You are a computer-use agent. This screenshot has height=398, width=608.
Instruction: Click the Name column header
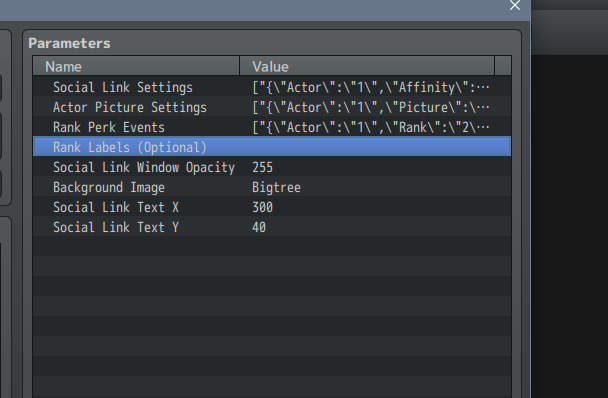tap(136, 66)
